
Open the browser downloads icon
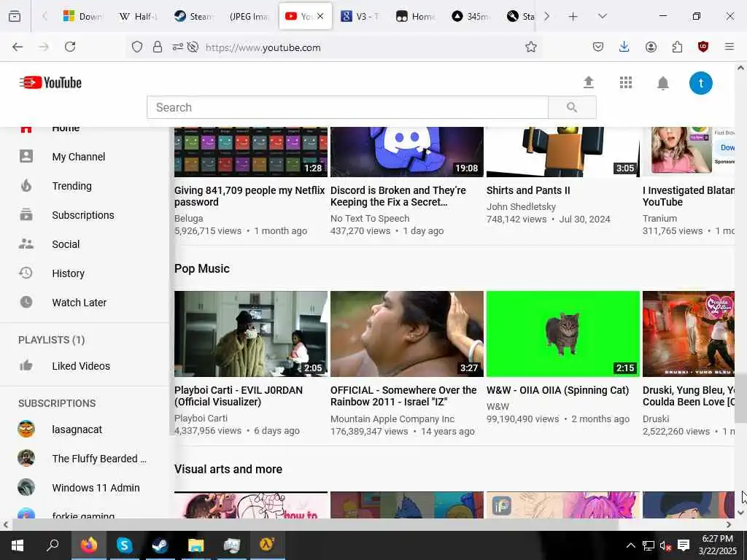(624, 47)
